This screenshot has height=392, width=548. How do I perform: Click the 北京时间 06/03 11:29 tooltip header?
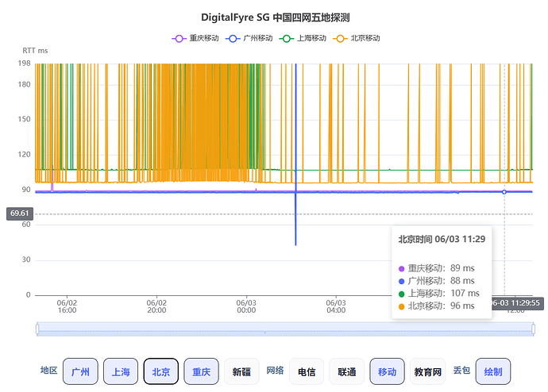442,239
